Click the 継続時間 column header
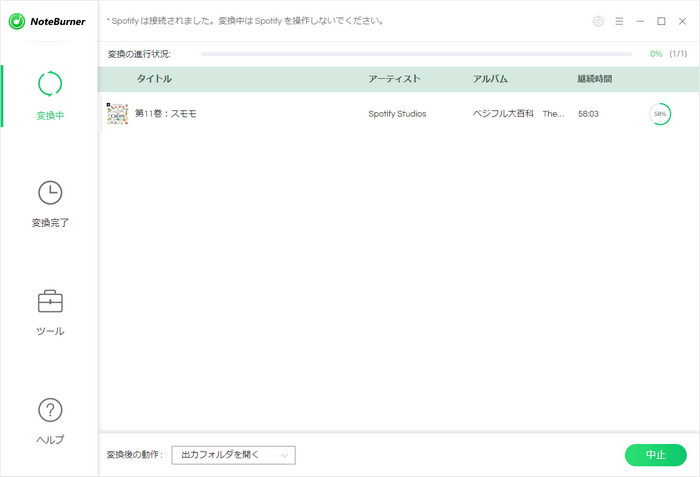 point(595,79)
